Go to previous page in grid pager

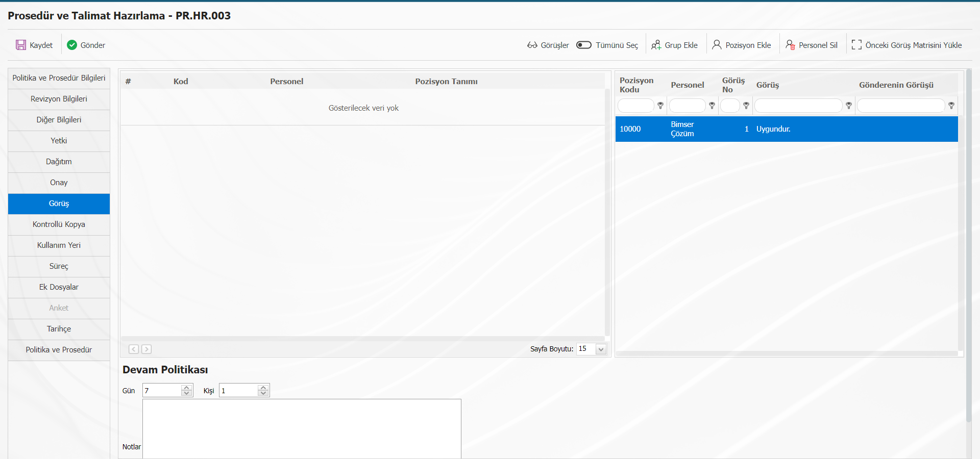tap(134, 349)
